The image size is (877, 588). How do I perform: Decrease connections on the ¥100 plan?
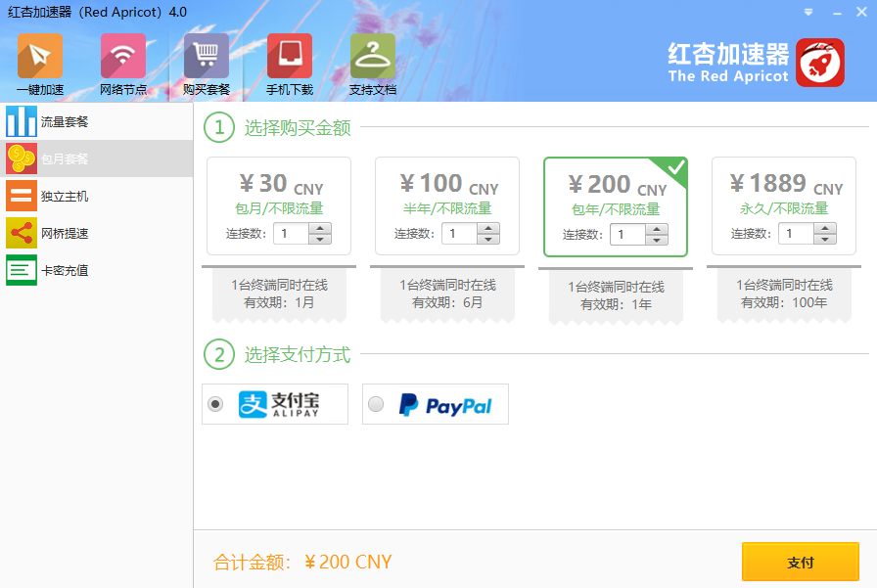tap(488, 239)
